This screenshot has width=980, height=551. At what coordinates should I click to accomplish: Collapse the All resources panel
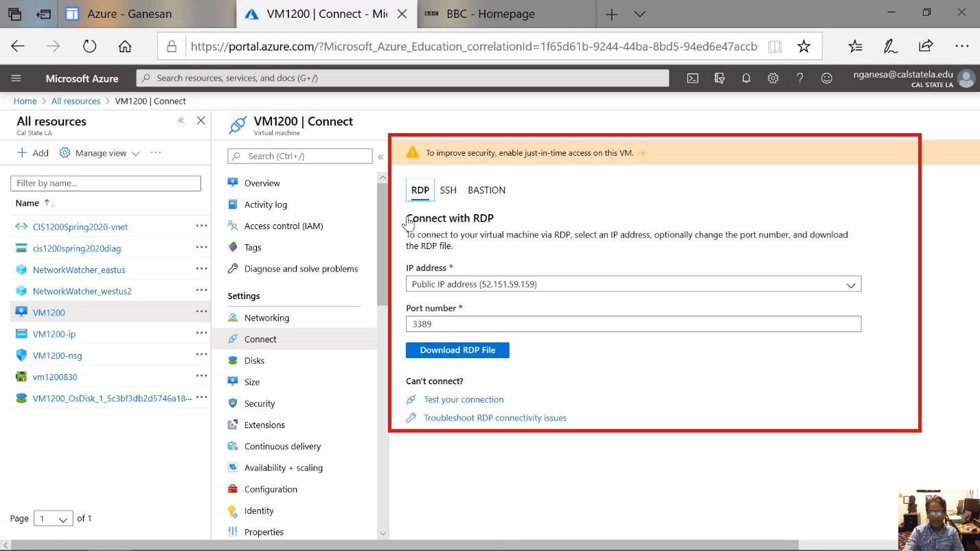point(181,121)
